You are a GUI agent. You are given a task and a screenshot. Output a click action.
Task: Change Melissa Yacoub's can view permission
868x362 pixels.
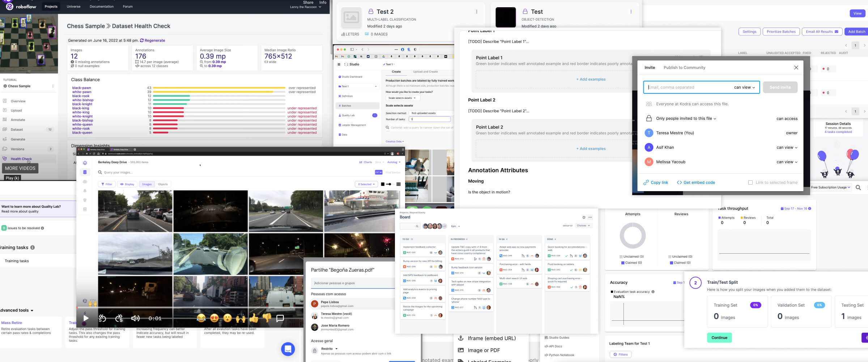pos(787,162)
